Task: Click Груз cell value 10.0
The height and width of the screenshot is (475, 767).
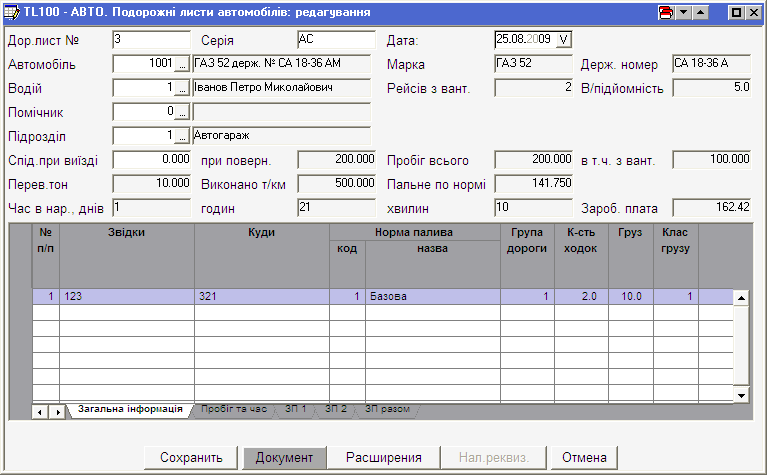Action: point(631,296)
